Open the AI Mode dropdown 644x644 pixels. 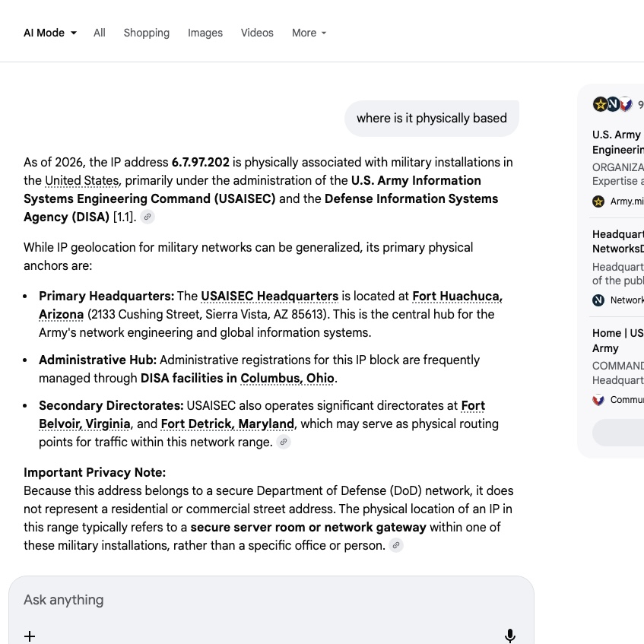(50, 33)
